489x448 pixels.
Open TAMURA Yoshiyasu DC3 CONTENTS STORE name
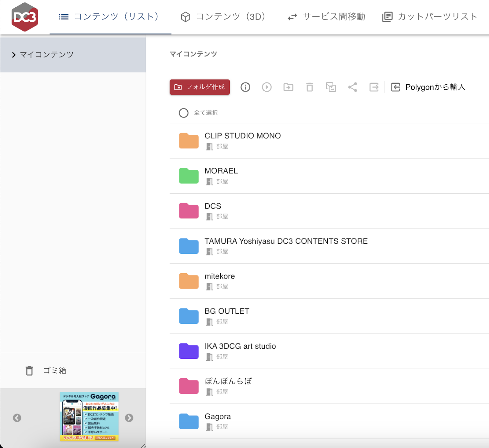(x=286, y=241)
